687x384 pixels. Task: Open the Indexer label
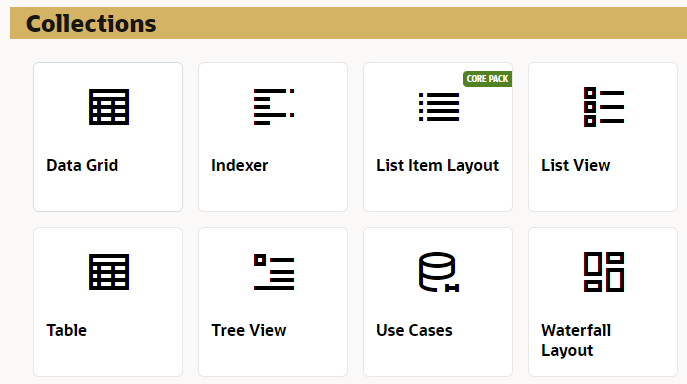(x=239, y=165)
